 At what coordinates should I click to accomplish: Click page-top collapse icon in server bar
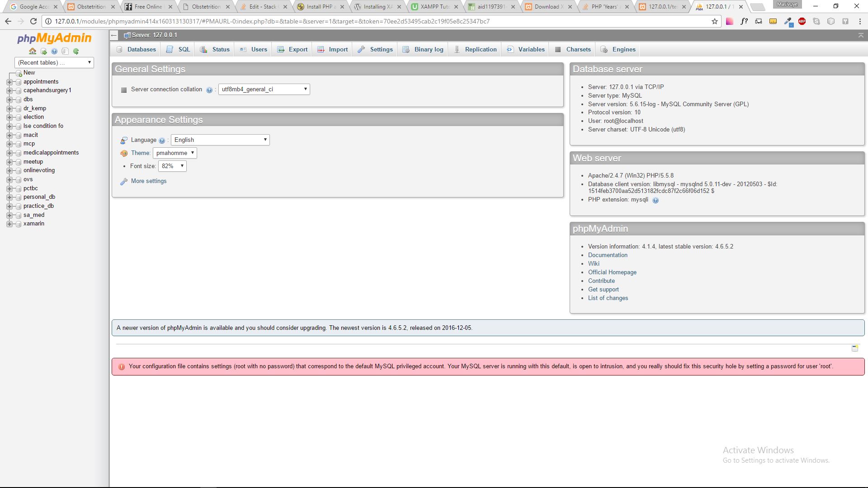click(861, 35)
